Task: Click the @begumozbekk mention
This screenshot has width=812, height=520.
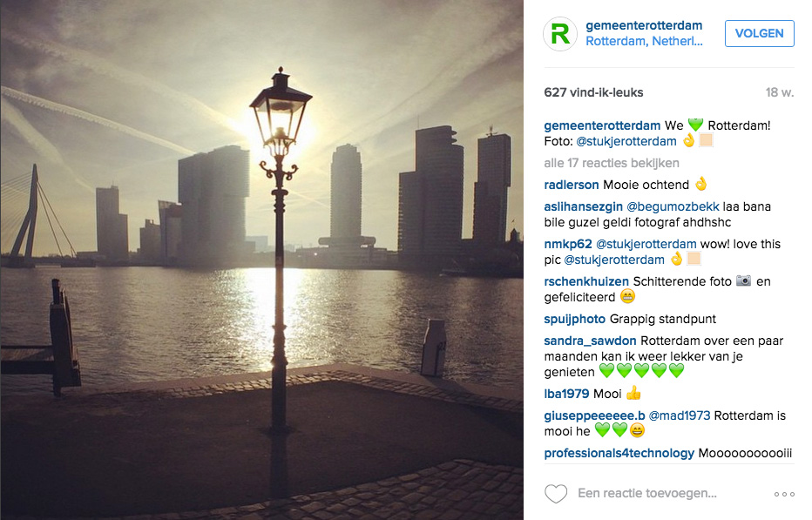Action: pos(673,206)
